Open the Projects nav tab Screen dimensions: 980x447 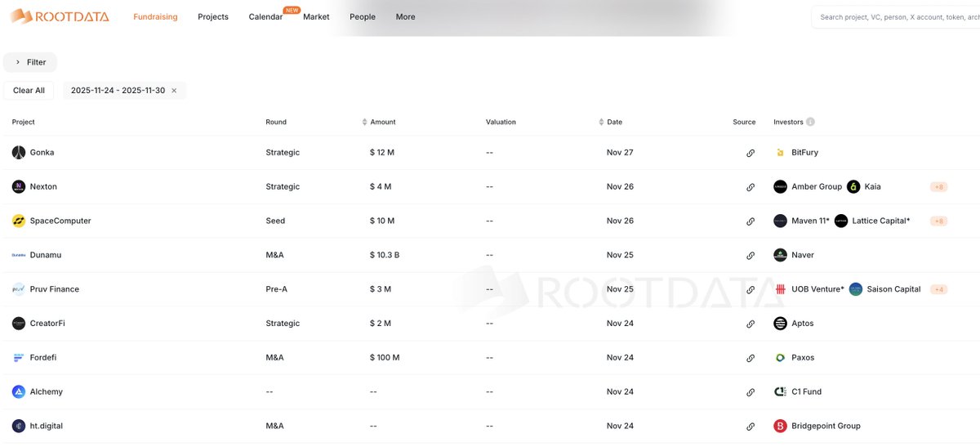[x=213, y=17]
